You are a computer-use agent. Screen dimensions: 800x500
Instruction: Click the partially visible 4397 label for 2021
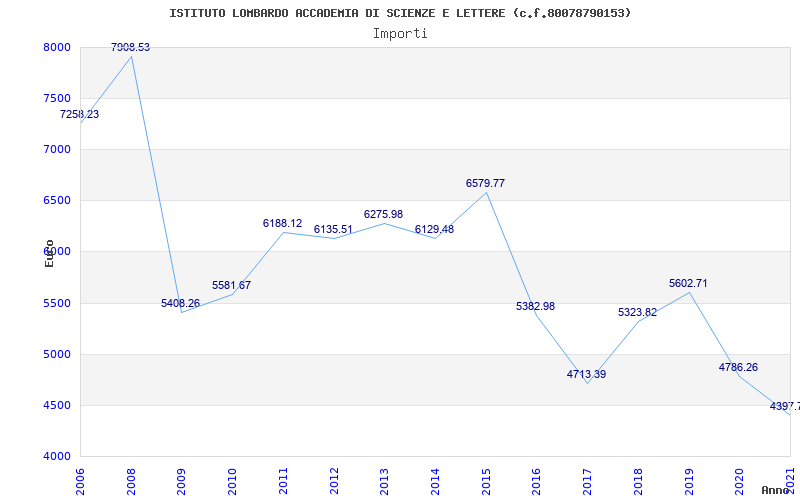click(x=785, y=407)
